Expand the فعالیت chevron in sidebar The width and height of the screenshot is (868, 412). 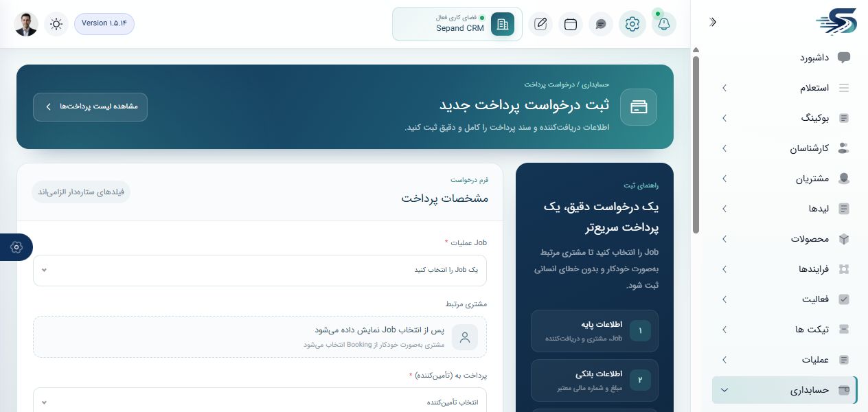pyautogui.click(x=724, y=299)
